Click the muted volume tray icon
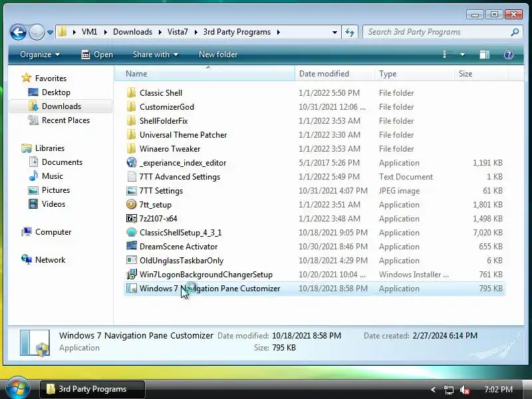The width and height of the screenshot is (532, 399). 465,390
